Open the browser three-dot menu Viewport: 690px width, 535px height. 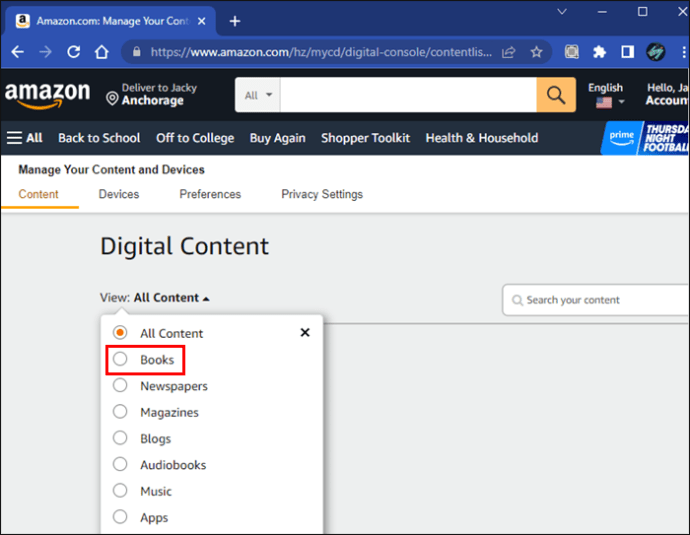pyautogui.click(x=684, y=52)
